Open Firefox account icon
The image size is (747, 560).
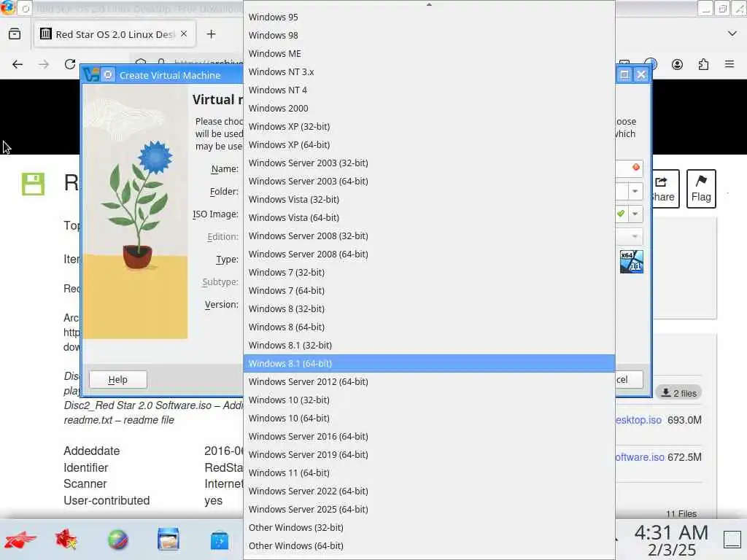[677, 64]
